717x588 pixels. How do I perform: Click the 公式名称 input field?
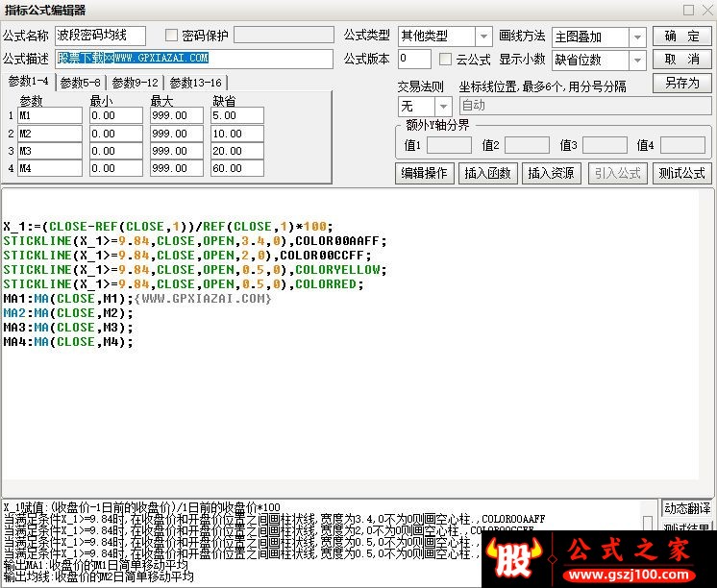pyautogui.click(x=100, y=36)
